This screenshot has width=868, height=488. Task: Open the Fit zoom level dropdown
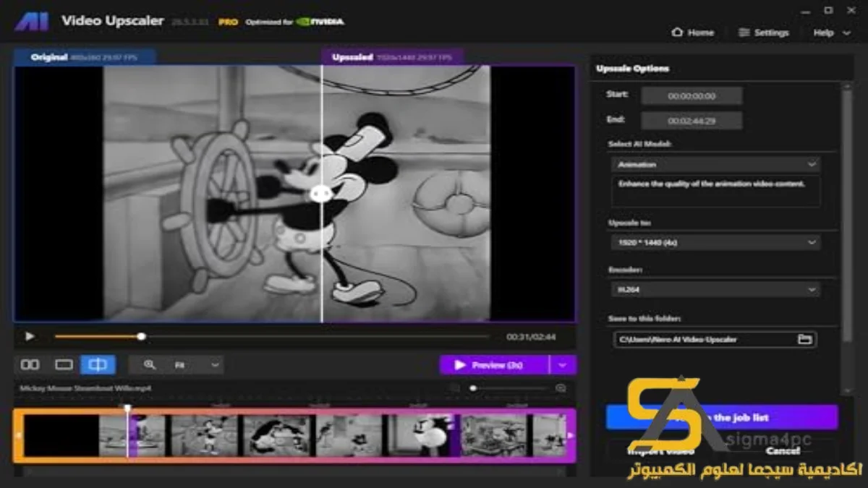click(x=197, y=365)
